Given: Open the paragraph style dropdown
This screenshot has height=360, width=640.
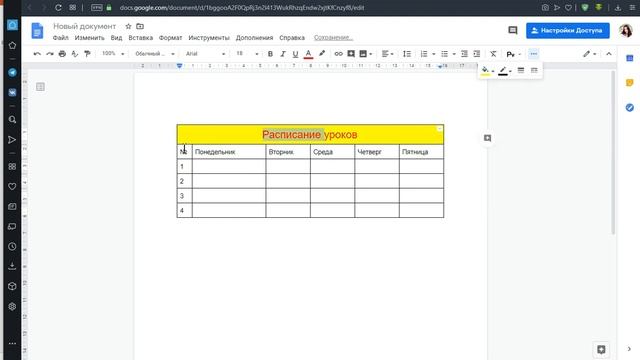Looking at the screenshot, I should [155, 54].
